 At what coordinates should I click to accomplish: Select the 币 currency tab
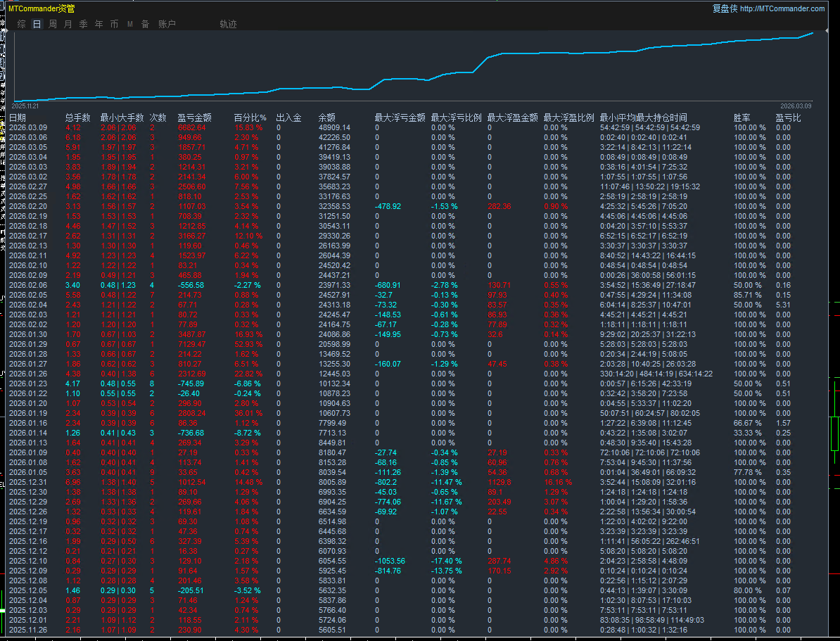pos(114,24)
